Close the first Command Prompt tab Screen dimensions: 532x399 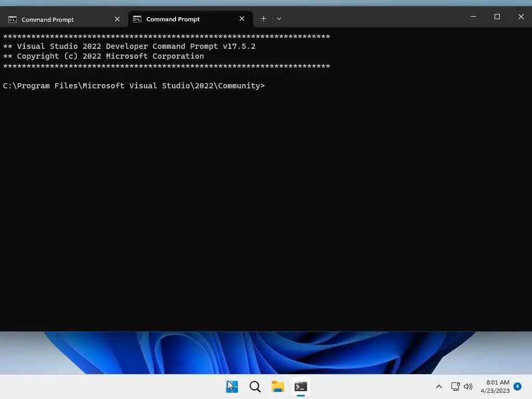coord(117,19)
